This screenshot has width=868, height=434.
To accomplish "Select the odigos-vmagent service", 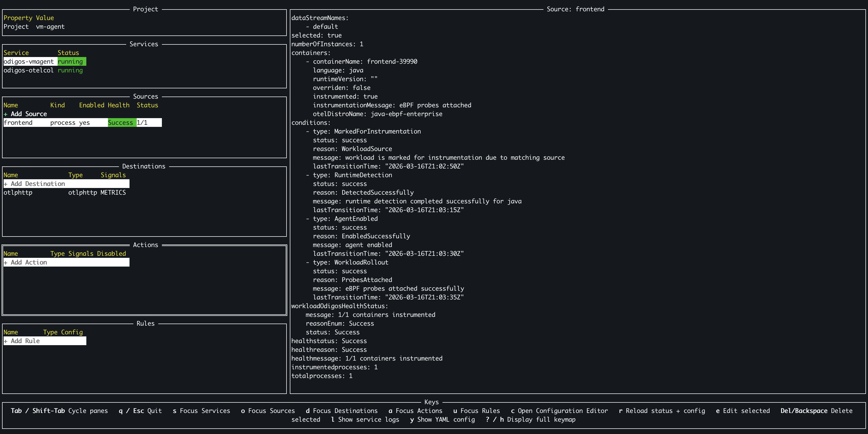I will [29, 62].
